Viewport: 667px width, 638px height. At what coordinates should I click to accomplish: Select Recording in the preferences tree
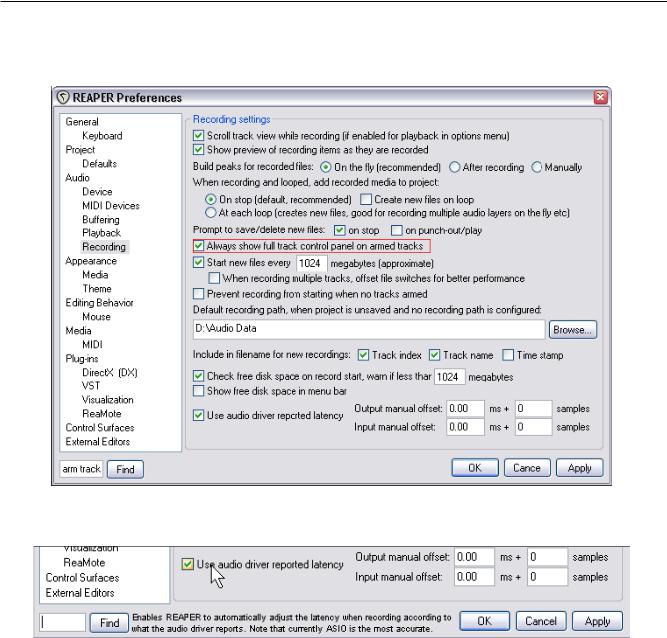[104, 247]
